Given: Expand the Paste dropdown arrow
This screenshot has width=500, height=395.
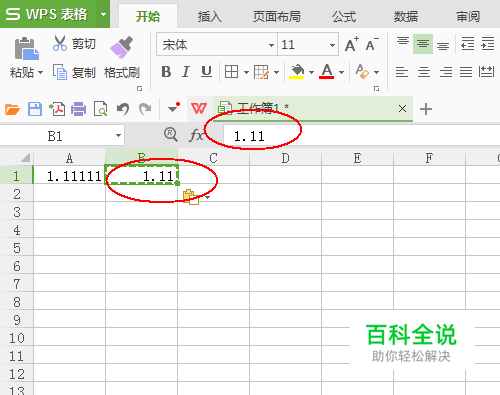Looking at the screenshot, I should [41, 72].
